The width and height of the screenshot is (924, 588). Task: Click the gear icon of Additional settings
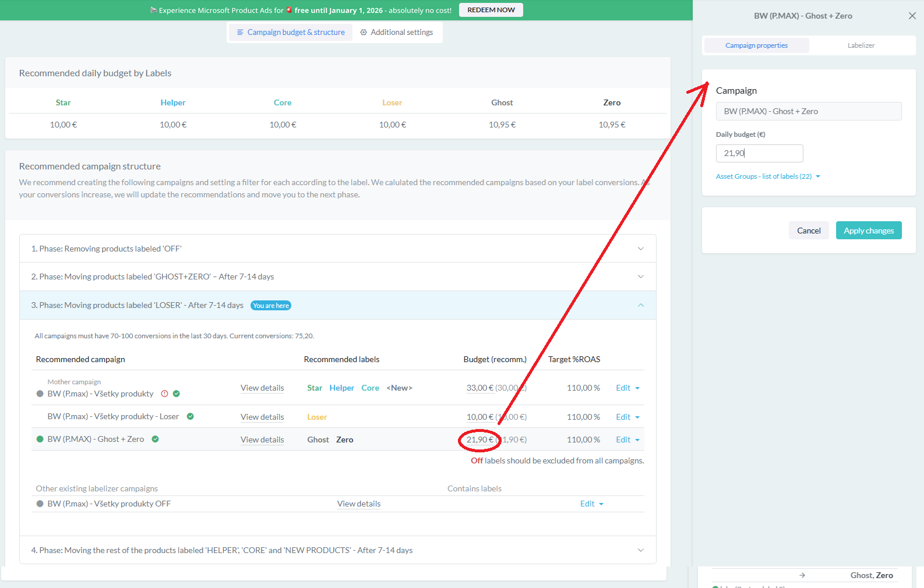click(x=364, y=33)
